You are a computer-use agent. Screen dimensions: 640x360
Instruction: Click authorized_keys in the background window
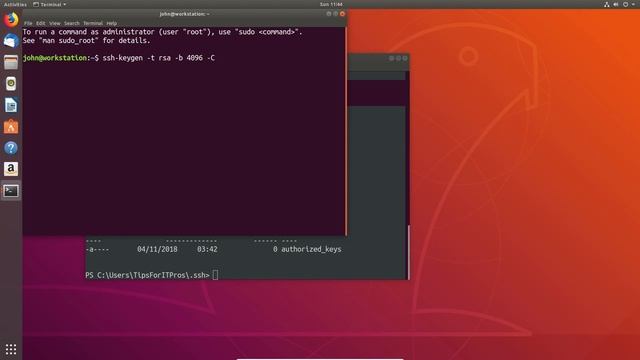(311, 249)
